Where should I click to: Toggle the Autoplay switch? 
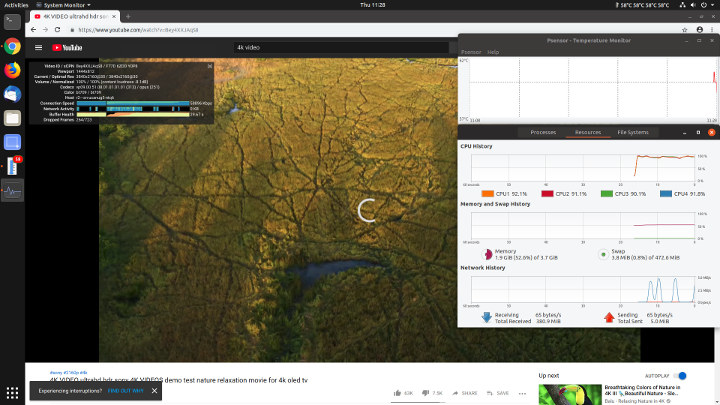pos(680,376)
